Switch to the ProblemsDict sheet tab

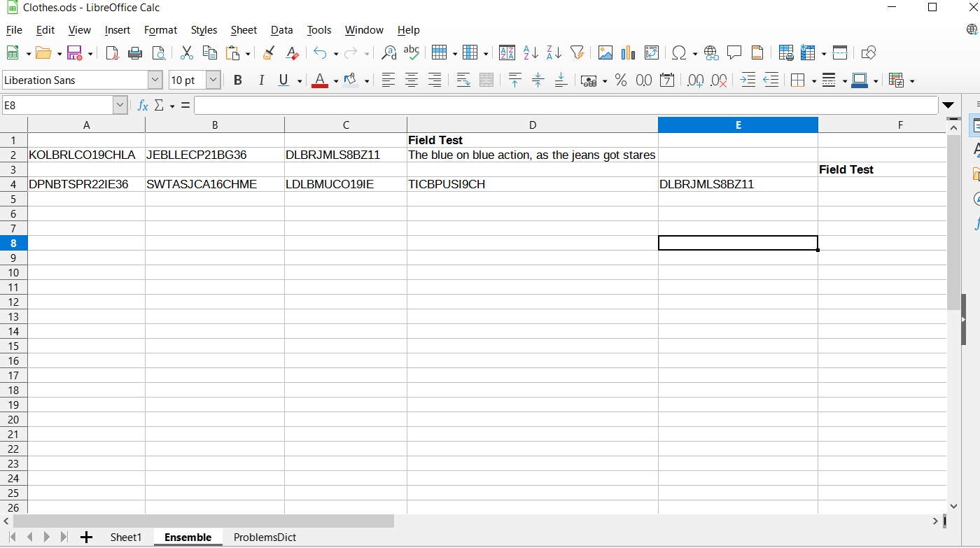[x=265, y=538]
